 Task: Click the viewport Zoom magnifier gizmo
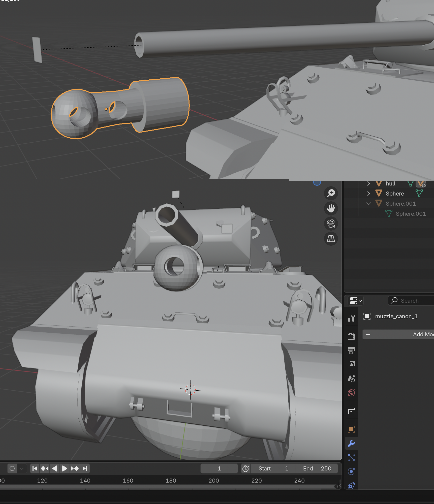[330, 193]
